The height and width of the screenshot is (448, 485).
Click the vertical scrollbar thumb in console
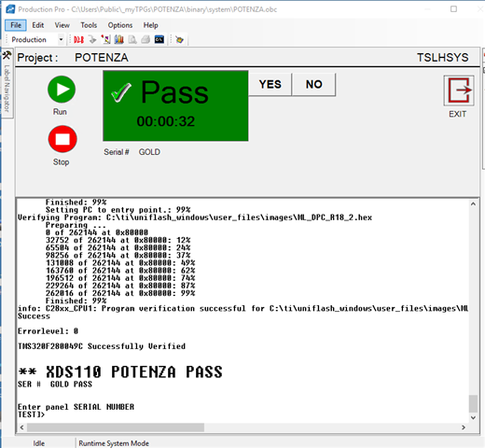click(473, 403)
